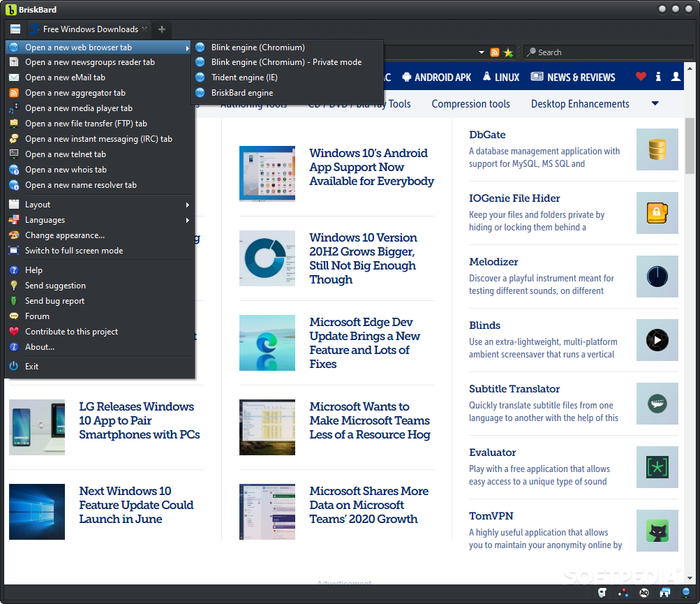Open a new aggregator tab
This screenshot has width=700, height=604.
point(100,93)
